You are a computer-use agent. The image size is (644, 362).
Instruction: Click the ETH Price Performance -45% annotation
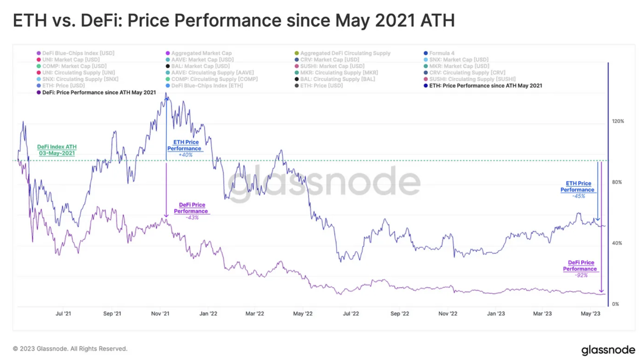click(578, 190)
